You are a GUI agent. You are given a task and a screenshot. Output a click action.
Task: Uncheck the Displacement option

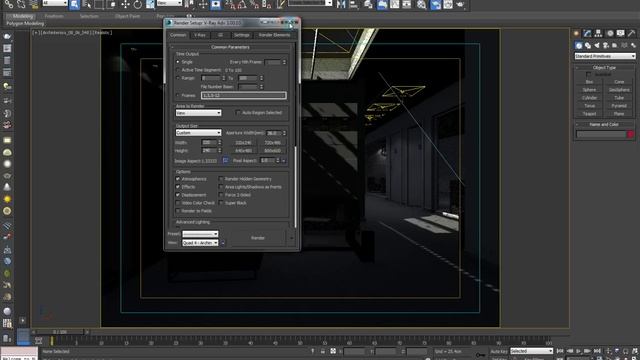pyautogui.click(x=178, y=195)
